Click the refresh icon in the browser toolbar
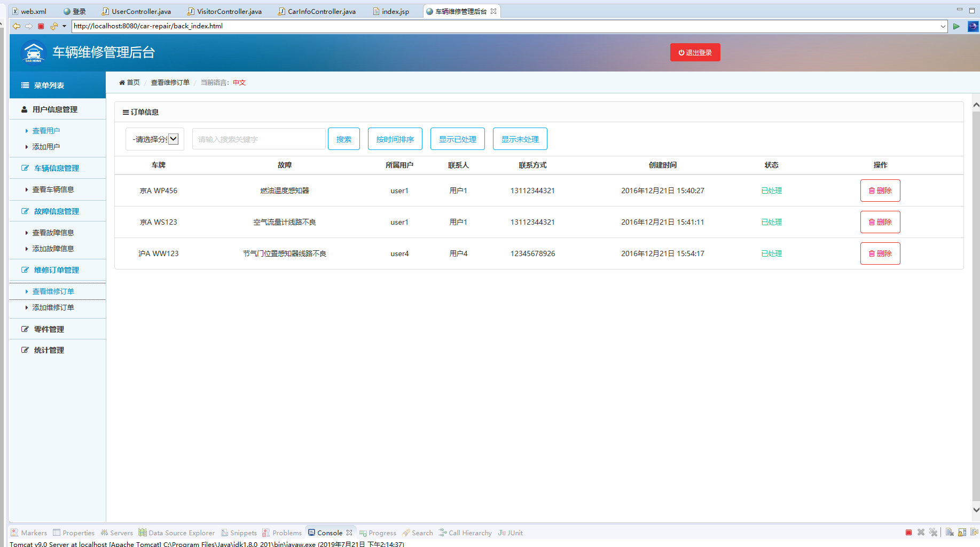The height and width of the screenshot is (547, 980). (53, 26)
